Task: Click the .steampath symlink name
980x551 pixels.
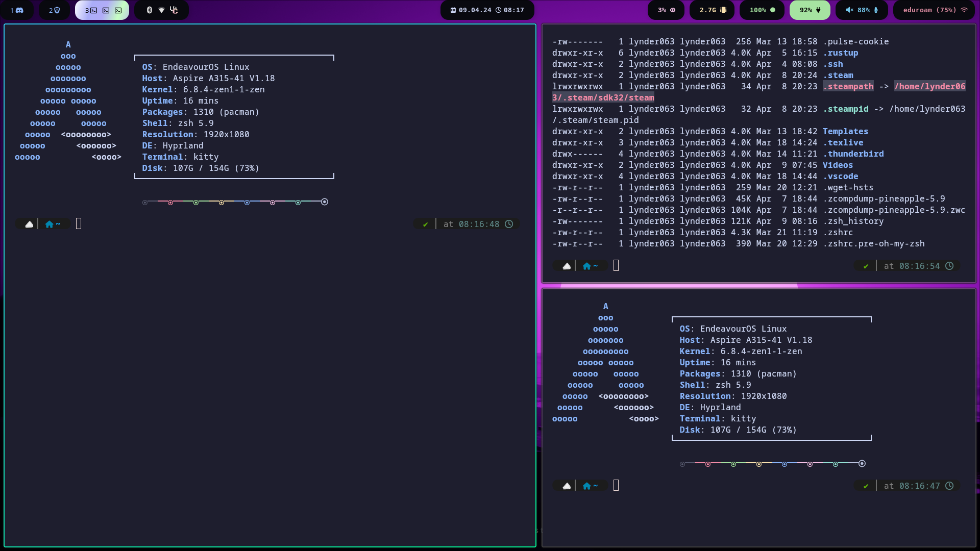Action: 848,86
